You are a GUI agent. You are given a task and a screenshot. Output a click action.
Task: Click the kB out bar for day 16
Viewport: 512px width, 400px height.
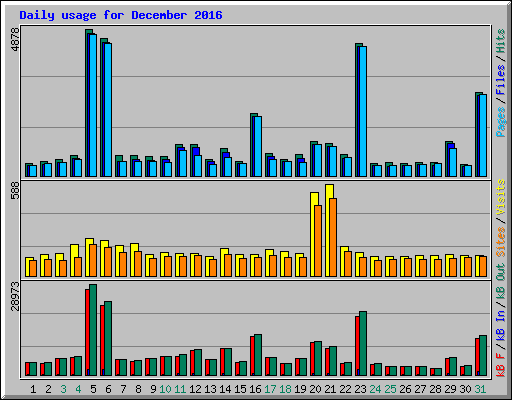pyautogui.click(x=258, y=355)
